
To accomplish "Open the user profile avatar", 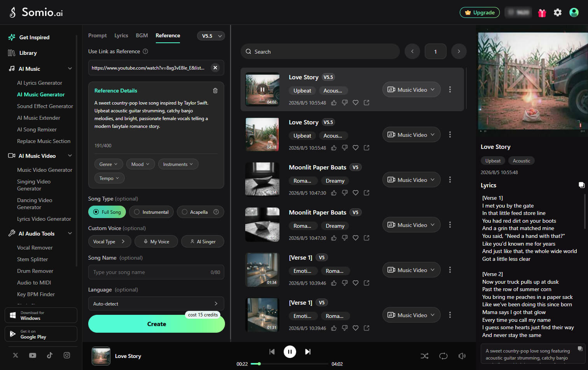I will 574,12.
